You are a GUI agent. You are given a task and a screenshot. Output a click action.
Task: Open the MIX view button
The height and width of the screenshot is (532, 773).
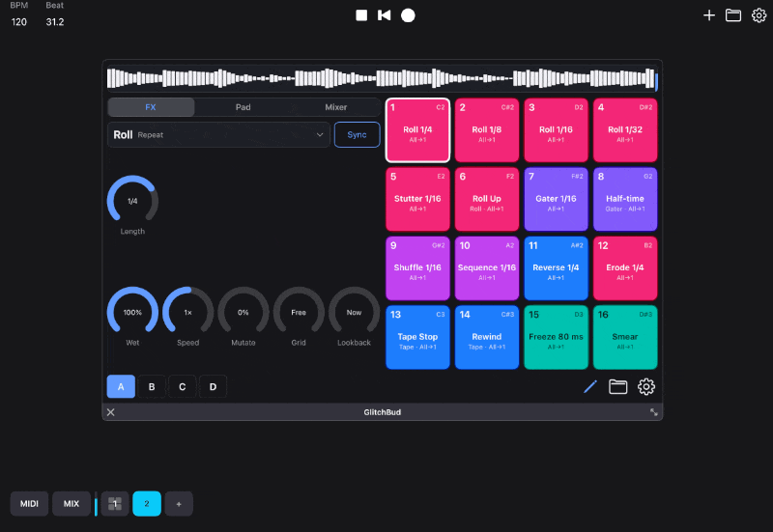[72, 503]
